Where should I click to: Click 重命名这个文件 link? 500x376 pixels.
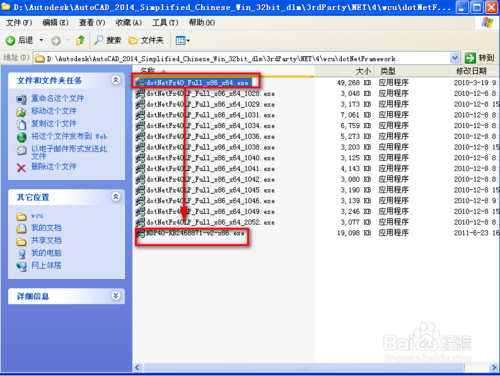coord(57,98)
